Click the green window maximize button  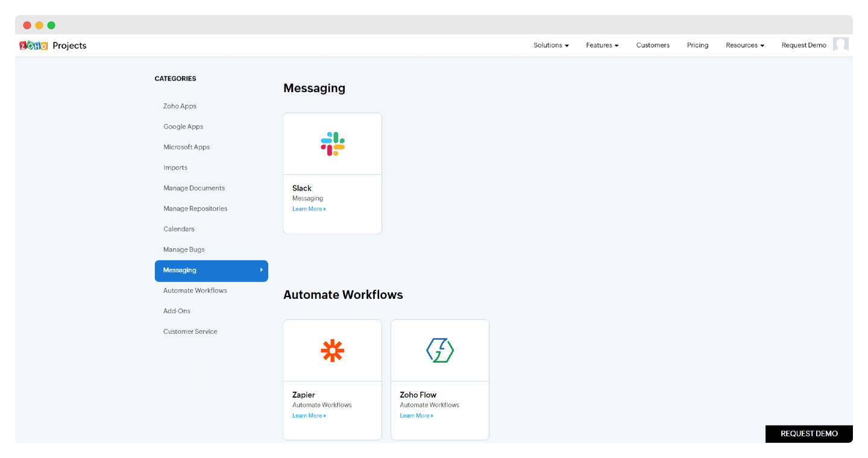point(51,25)
